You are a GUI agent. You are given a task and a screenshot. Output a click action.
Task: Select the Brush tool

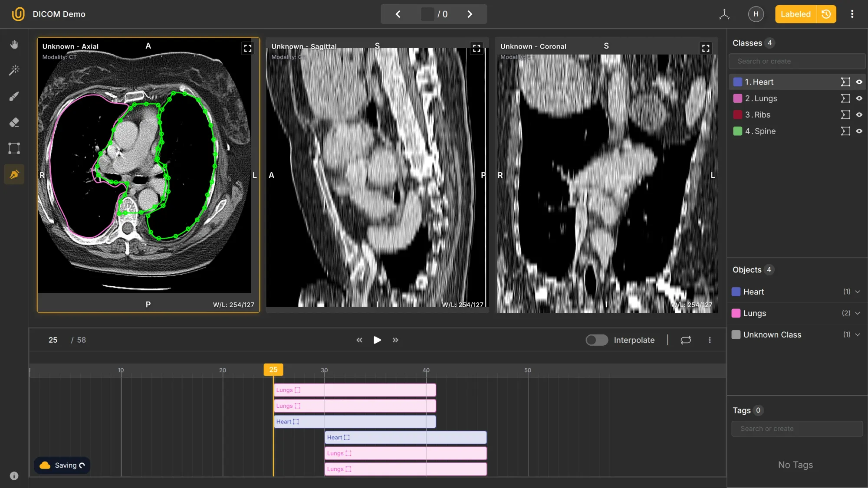point(14,96)
